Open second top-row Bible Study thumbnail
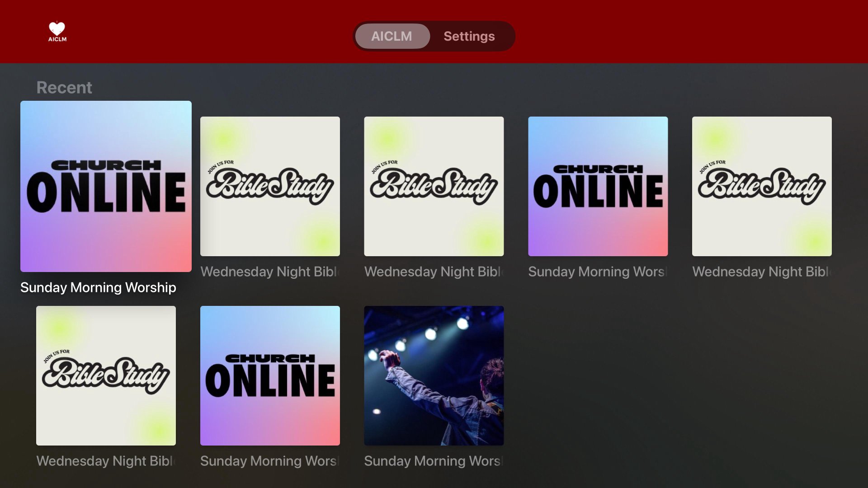Viewport: 868px width, 488px height. (270, 186)
